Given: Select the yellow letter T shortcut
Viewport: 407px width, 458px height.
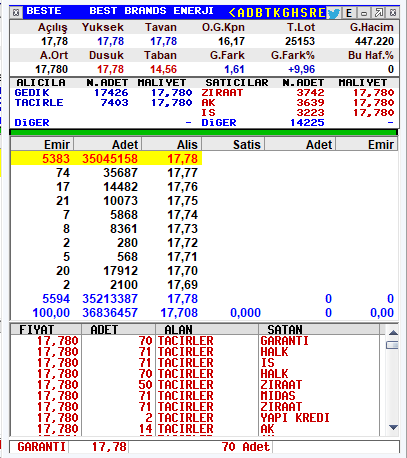Looking at the screenshot, I should pos(267,13).
